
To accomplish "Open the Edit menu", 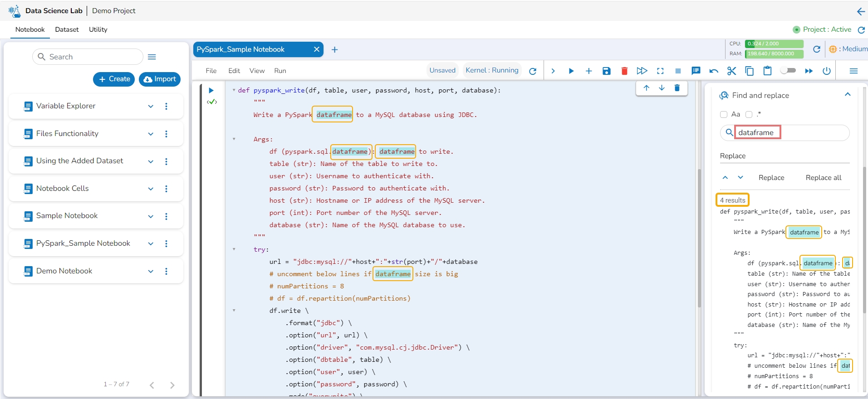I will (x=234, y=71).
